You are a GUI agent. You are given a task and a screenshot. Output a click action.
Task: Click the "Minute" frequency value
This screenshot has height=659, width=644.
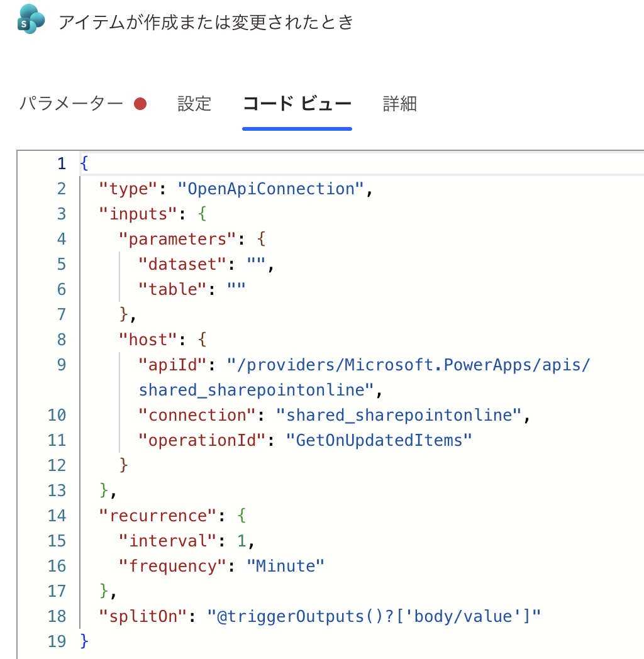pos(286,566)
